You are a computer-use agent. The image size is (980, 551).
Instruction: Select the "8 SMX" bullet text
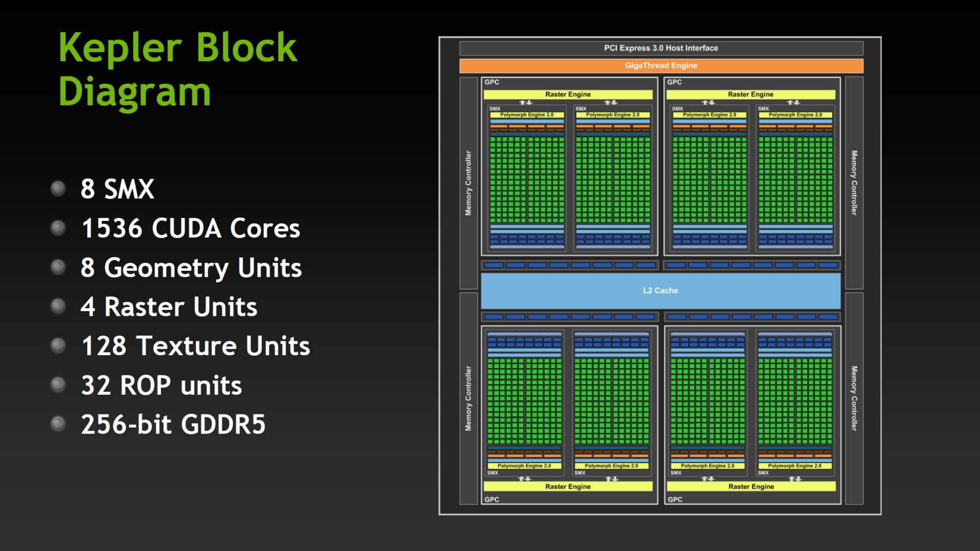[118, 189]
